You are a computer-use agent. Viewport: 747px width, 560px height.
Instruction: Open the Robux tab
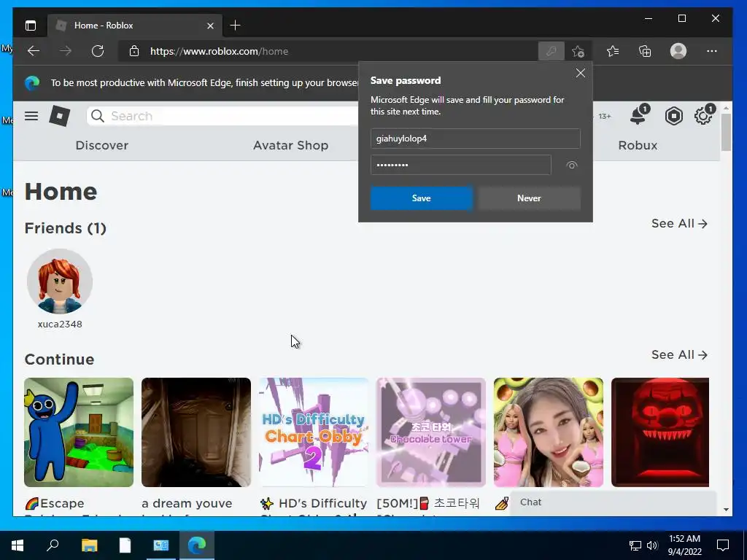click(x=638, y=145)
